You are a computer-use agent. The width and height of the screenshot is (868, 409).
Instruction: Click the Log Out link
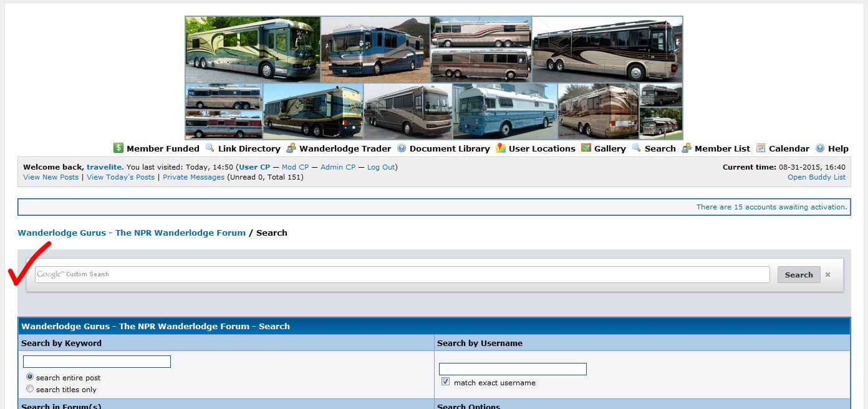(x=380, y=167)
